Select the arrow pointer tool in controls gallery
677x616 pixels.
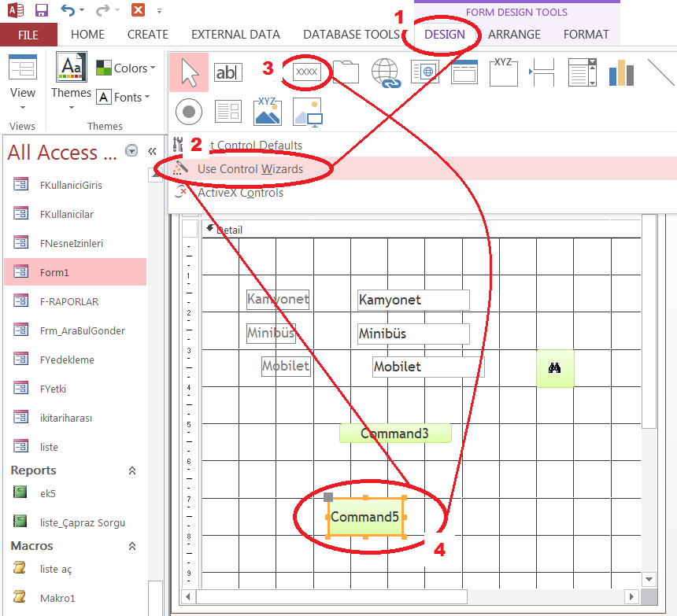pyautogui.click(x=189, y=72)
